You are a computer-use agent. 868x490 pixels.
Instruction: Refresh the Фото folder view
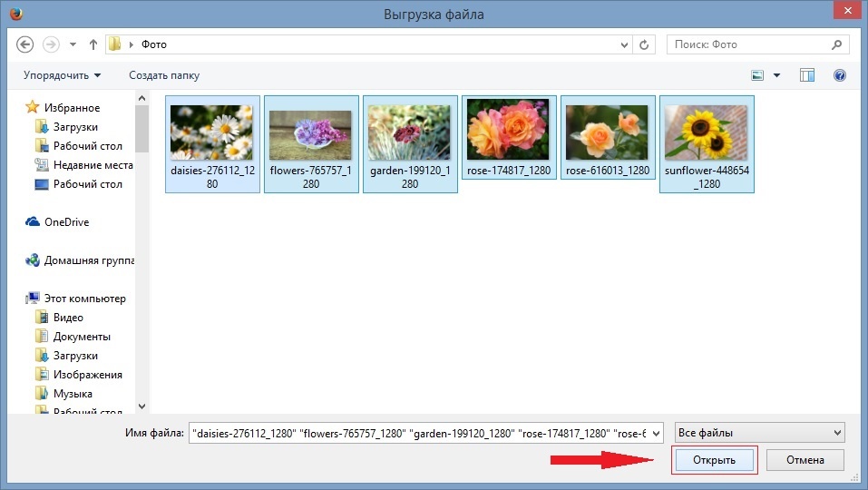pos(644,44)
